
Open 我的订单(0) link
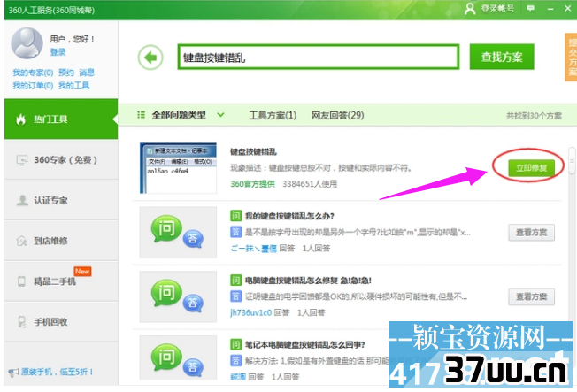pyautogui.click(x=33, y=86)
